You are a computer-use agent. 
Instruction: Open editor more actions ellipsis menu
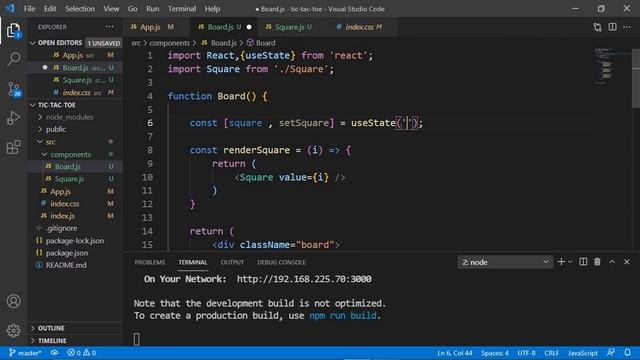627,27
